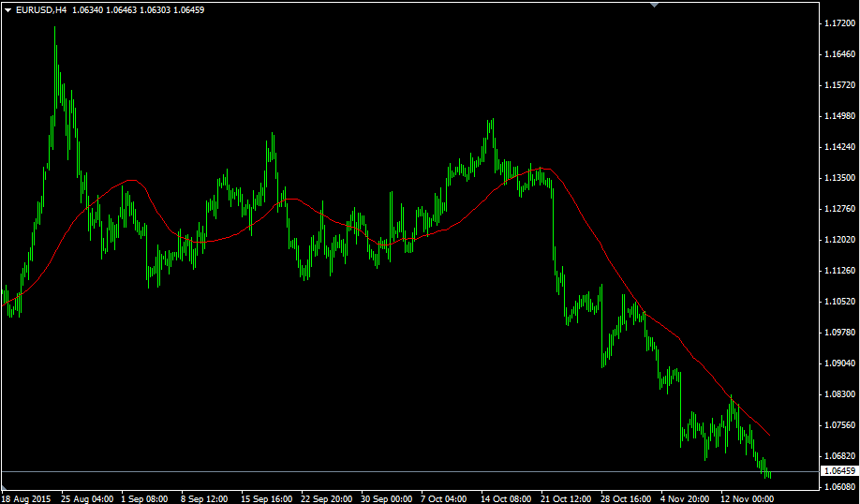Click the EURUSD,H4 symbol label
Screen dimensions: 860x504
tap(41, 10)
